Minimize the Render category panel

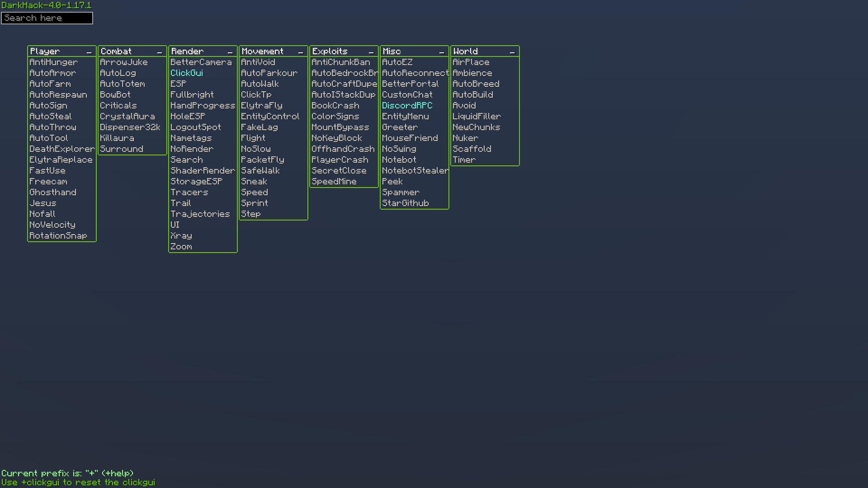pyautogui.click(x=230, y=52)
